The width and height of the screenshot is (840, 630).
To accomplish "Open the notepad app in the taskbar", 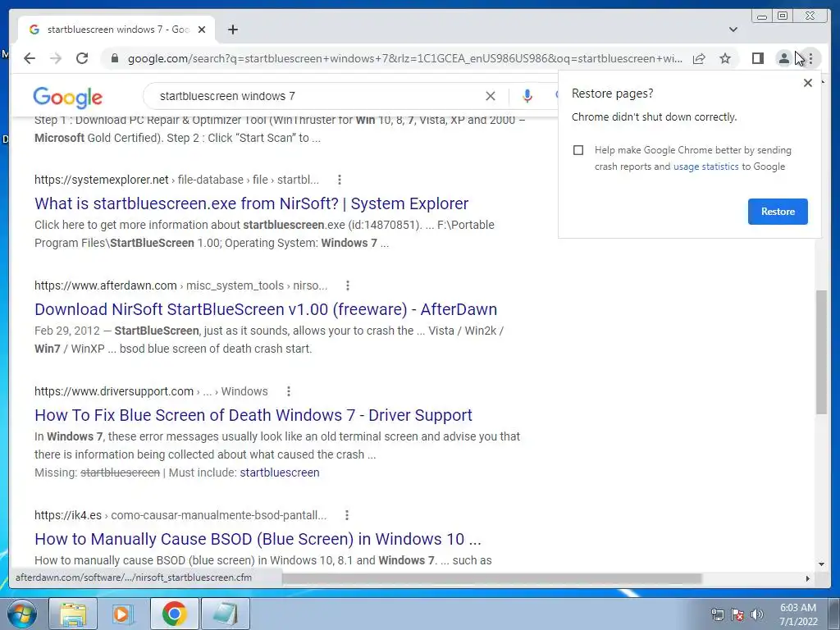I will 225,614.
